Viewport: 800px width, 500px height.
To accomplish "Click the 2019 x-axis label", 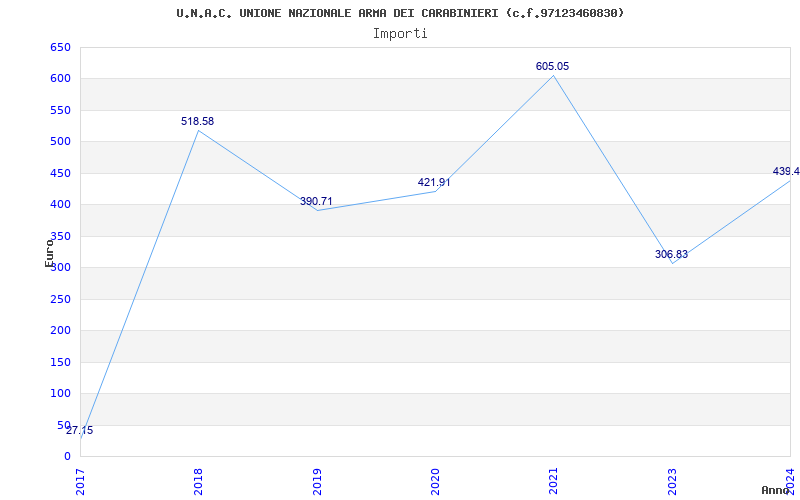I will tap(317, 481).
